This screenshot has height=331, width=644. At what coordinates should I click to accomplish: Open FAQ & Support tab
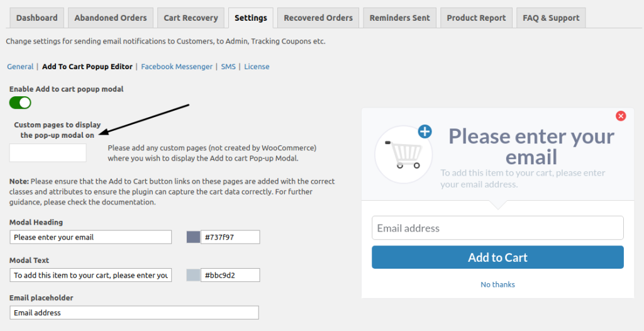(551, 18)
